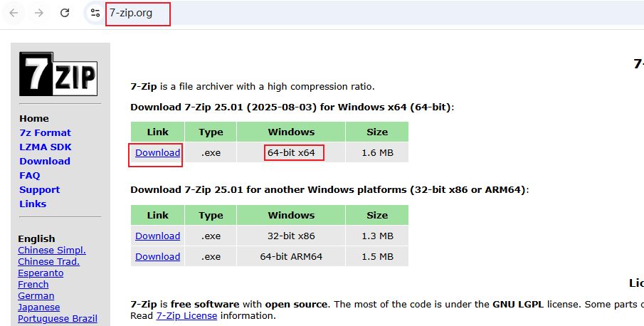Click the '64-bit x64' table cell
This screenshot has width=644, height=326.
[x=291, y=153]
